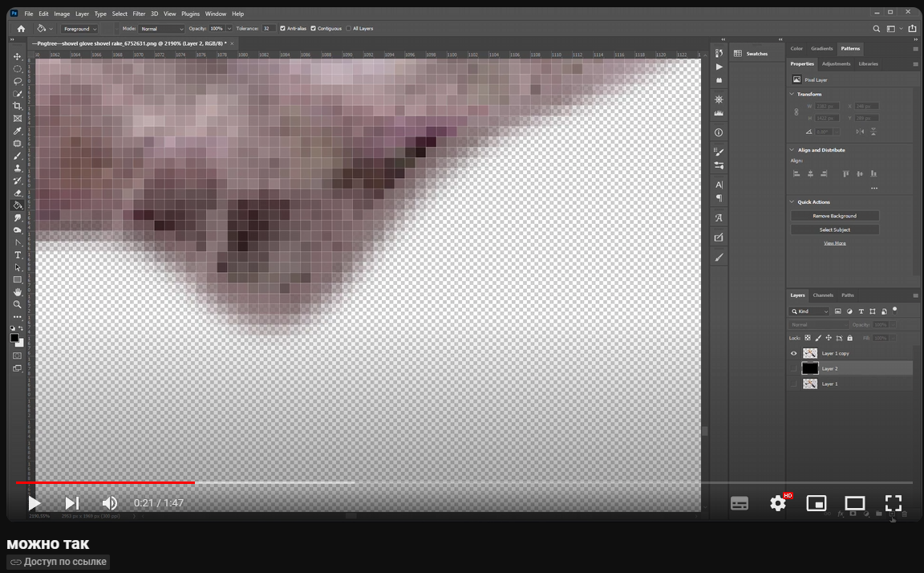Open the Histogram panel icon

click(719, 112)
